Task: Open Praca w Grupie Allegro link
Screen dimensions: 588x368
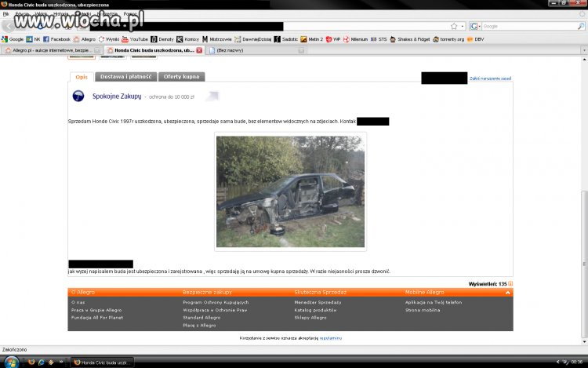Action: pyautogui.click(x=96, y=310)
